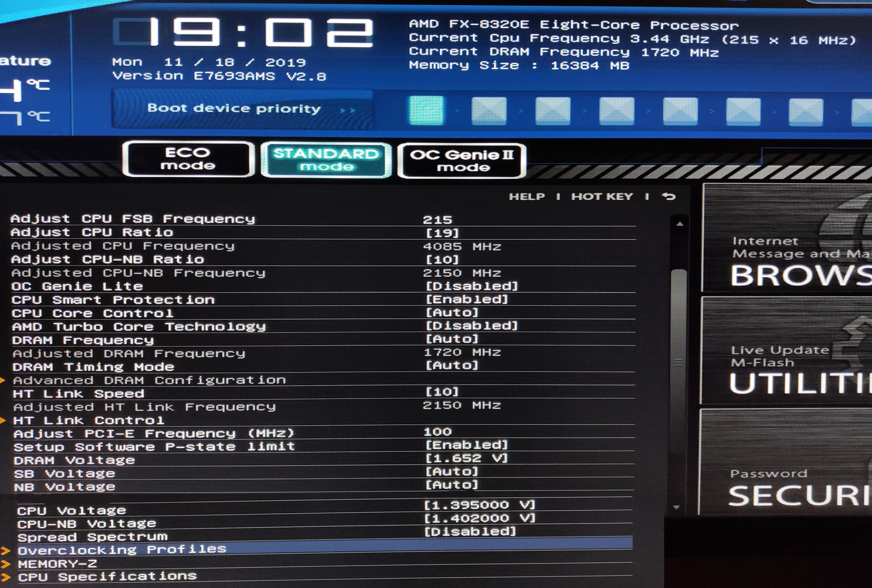The width and height of the screenshot is (872, 588).
Task: Click Adjusted CPU-NB Frequency 2150 MHz value
Action: [x=462, y=273]
